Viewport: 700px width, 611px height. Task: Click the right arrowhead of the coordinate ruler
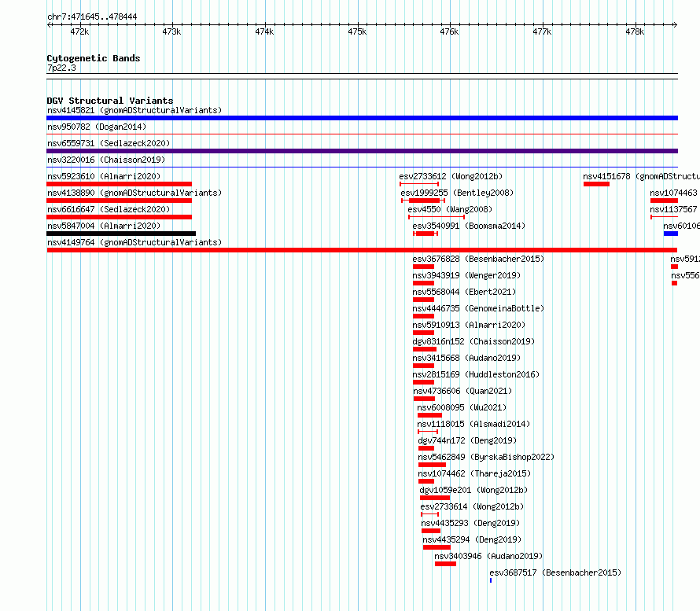676,24
